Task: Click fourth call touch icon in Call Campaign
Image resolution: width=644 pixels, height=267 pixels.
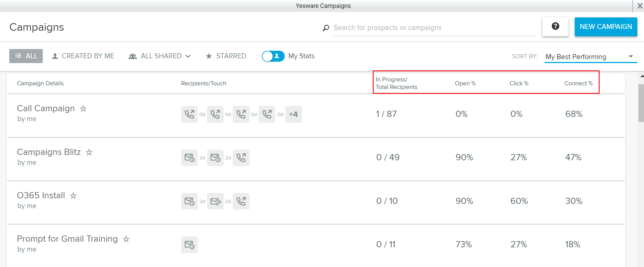Action: pyautogui.click(x=267, y=114)
